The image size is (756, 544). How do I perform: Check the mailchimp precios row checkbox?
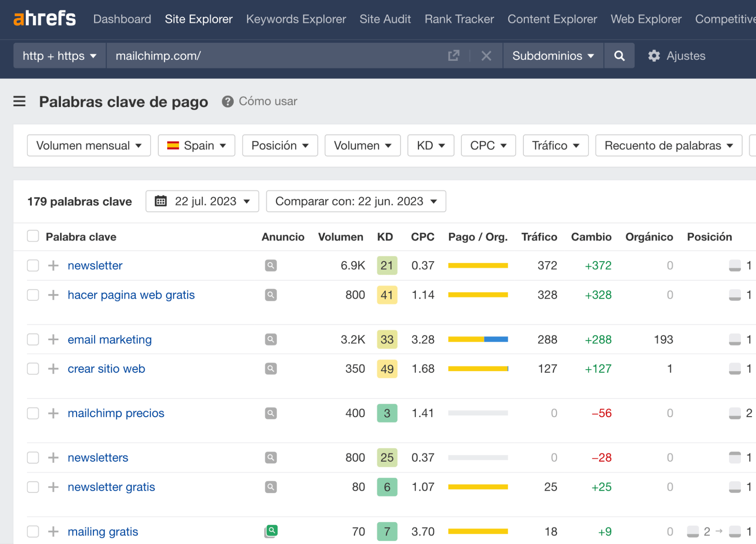click(x=33, y=413)
